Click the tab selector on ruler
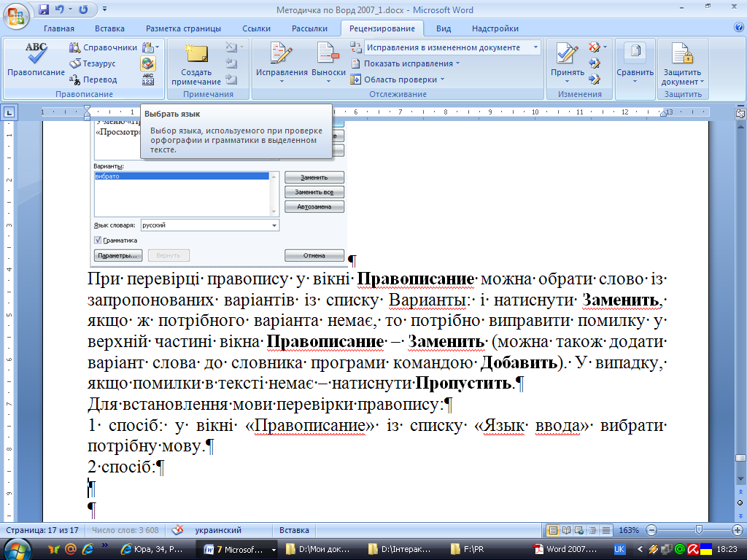The height and width of the screenshot is (560, 747). (9, 113)
